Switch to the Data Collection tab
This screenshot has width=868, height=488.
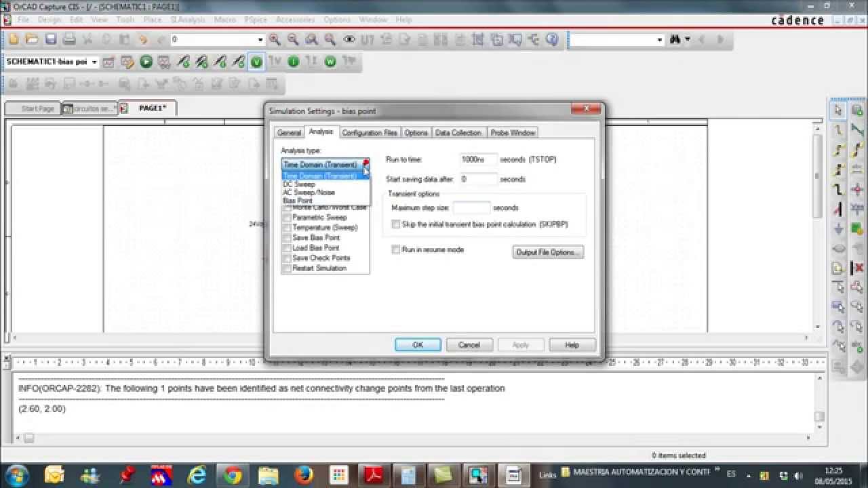[x=458, y=133]
